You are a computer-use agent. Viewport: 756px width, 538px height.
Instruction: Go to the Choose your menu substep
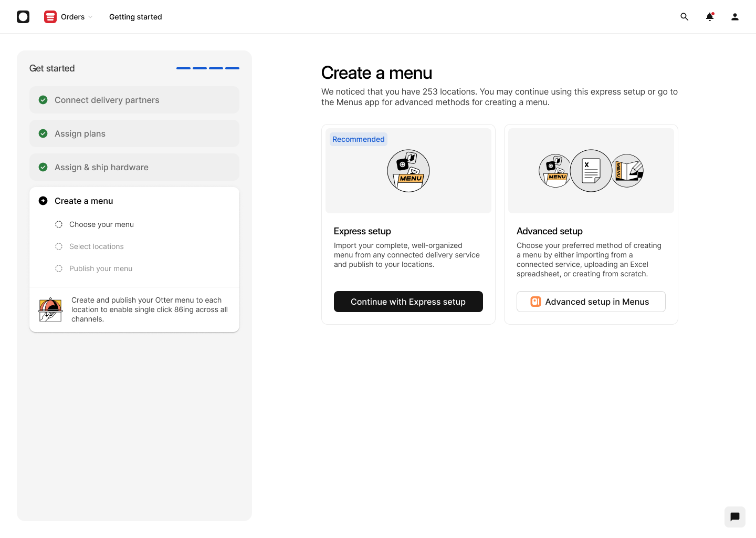(101, 224)
